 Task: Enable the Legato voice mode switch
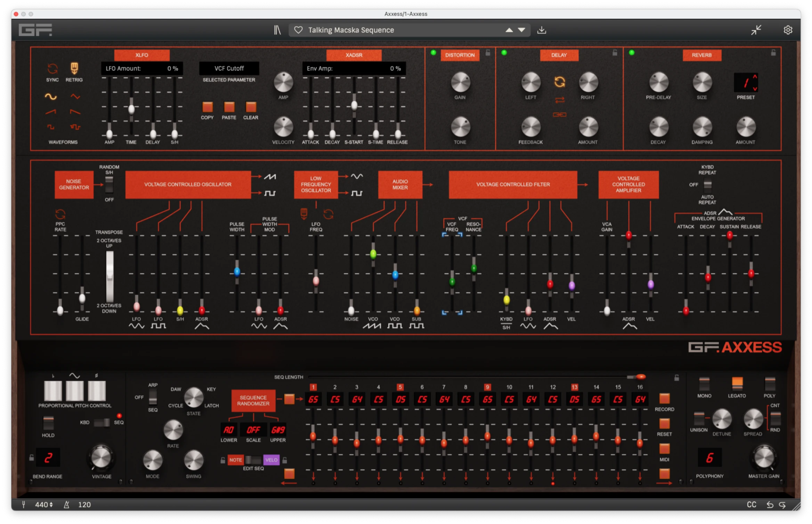pyautogui.click(x=737, y=384)
